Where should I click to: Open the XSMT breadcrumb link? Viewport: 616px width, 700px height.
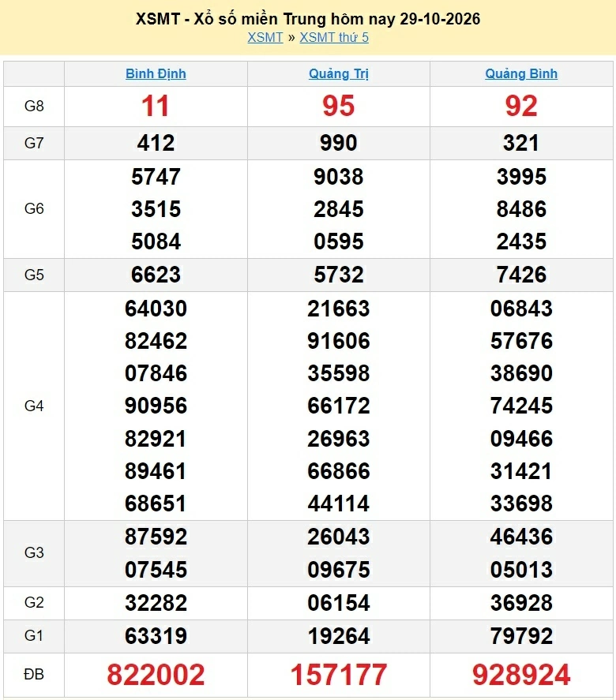[265, 38]
